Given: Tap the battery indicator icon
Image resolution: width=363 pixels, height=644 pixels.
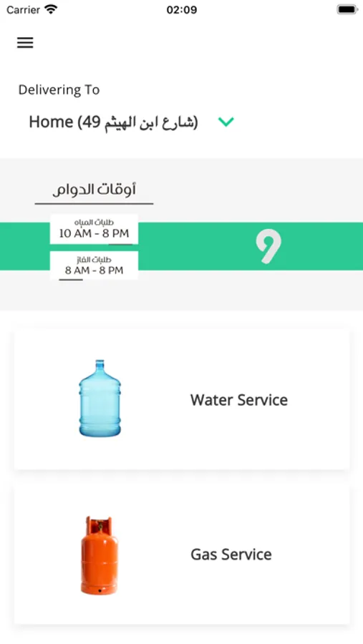Looking at the screenshot, I should pos(347,9).
